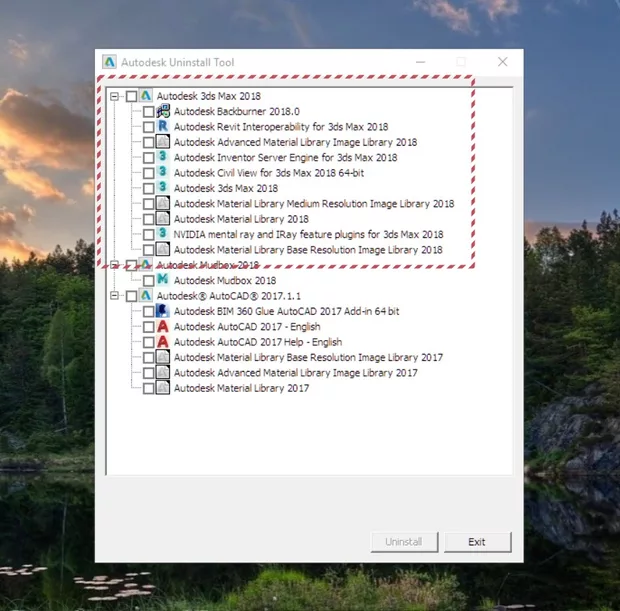Image resolution: width=620 pixels, height=611 pixels.
Task: Check the AutoCAD 2017 Help - English checkbox
Action: pyautogui.click(x=149, y=342)
